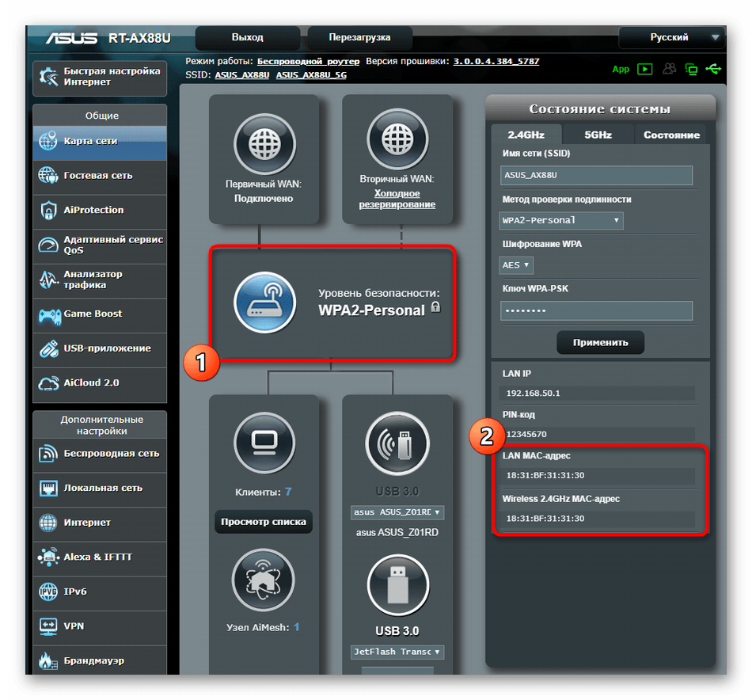The image size is (752, 700).
Task: Click the JetFlash USB drive icon
Action: [x=397, y=585]
